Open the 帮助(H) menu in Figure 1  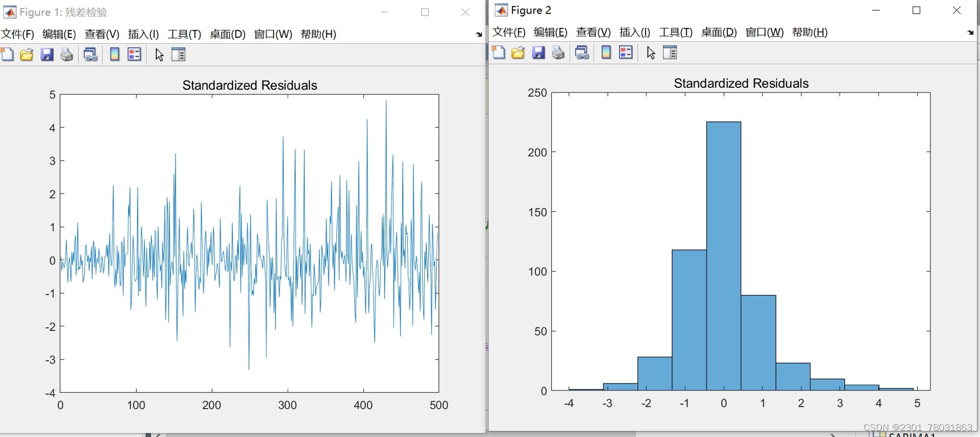click(318, 34)
